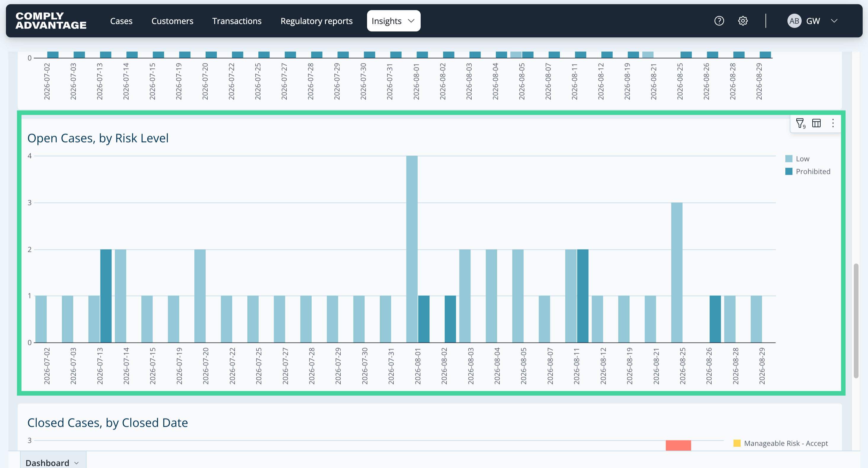Click the Closed Cases, by Closed Date title
868x468 pixels.
pyautogui.click(x=108, y=423)
